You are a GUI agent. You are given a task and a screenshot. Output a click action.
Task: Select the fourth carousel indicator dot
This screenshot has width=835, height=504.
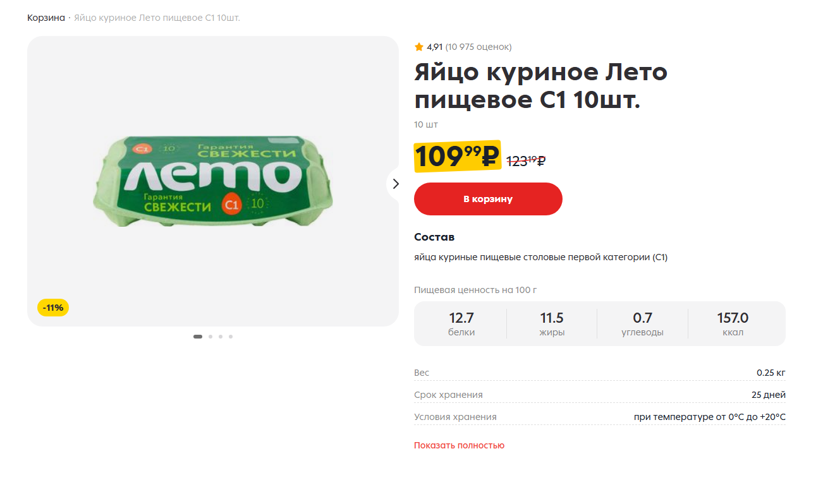click(x=231, y=337)
